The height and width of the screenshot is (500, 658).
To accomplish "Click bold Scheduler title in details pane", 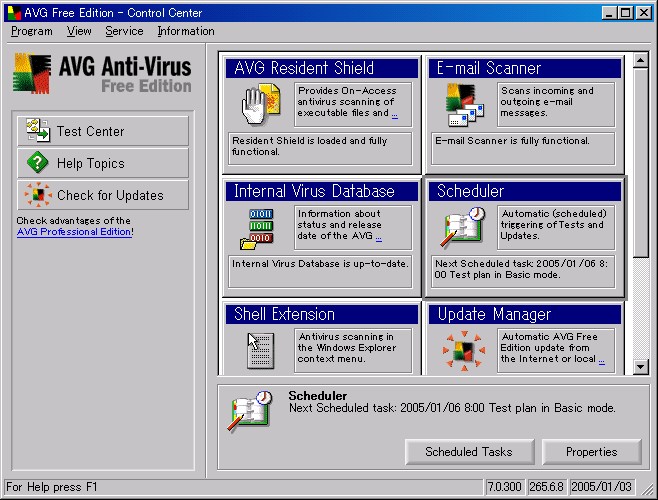I will pos(318,396).
